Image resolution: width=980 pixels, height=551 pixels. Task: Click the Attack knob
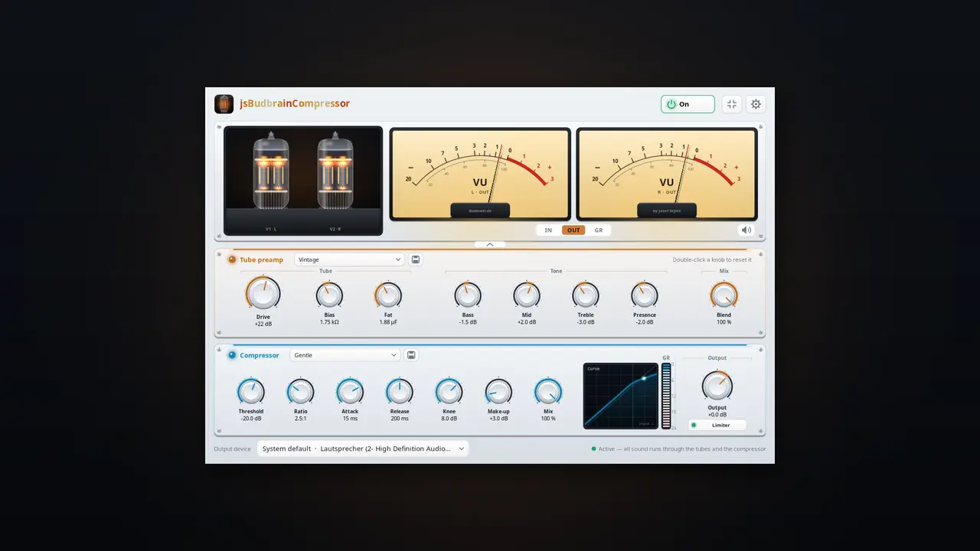coord(350,392)
